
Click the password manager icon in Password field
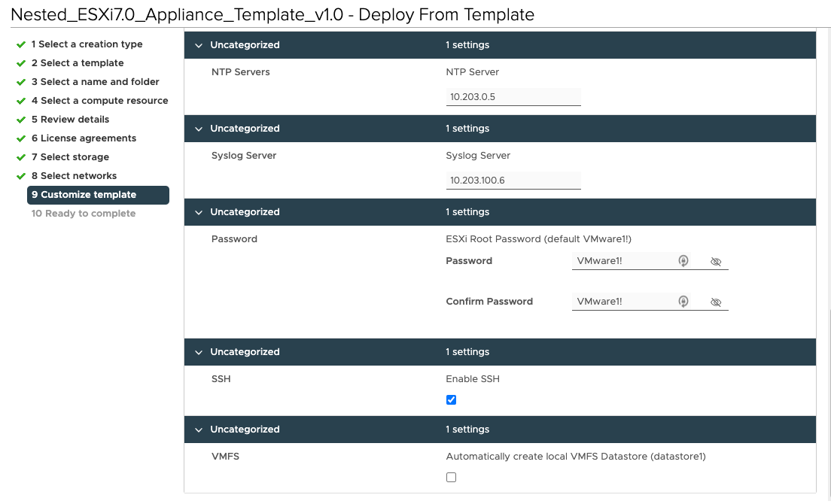click(x=683, y=261)
